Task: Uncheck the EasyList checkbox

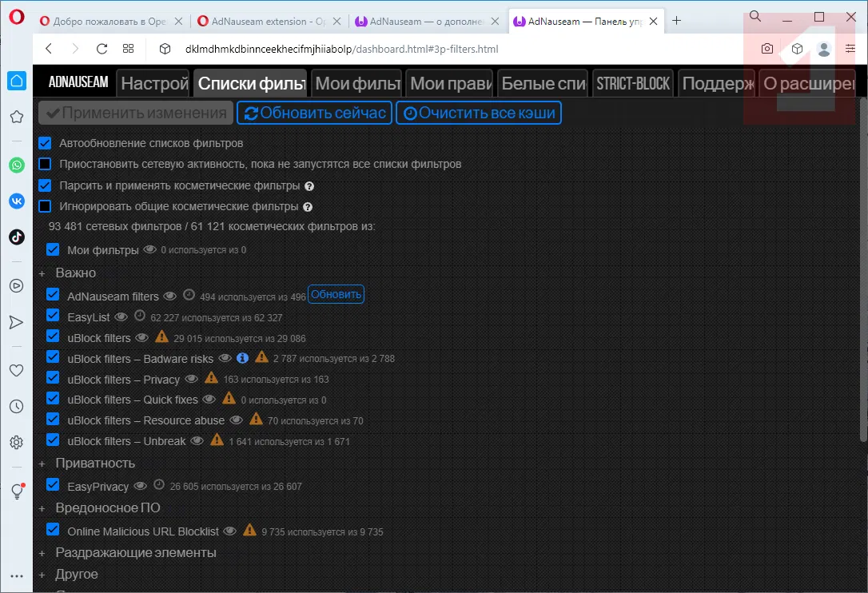Action: (53, 316)
